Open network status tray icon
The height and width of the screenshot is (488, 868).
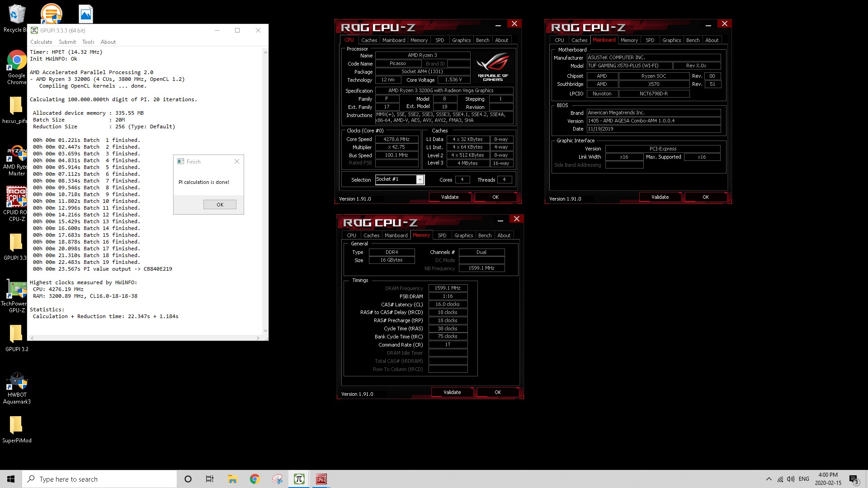coord(780,479)
